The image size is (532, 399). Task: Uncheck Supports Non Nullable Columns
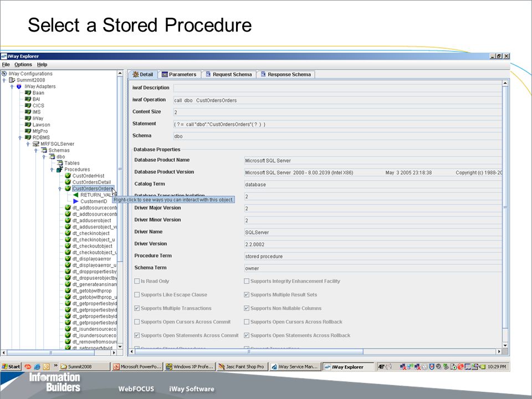pos(247,309)
